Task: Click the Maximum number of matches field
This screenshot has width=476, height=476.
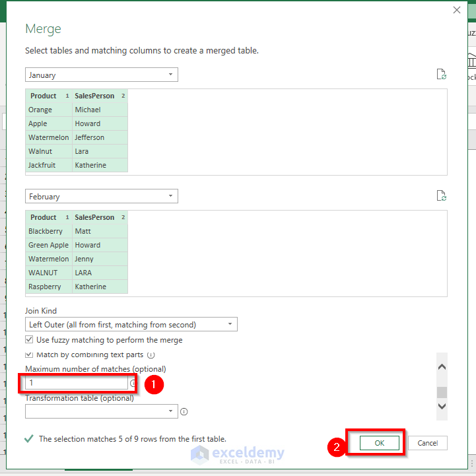Action: (x=77, y=383)
